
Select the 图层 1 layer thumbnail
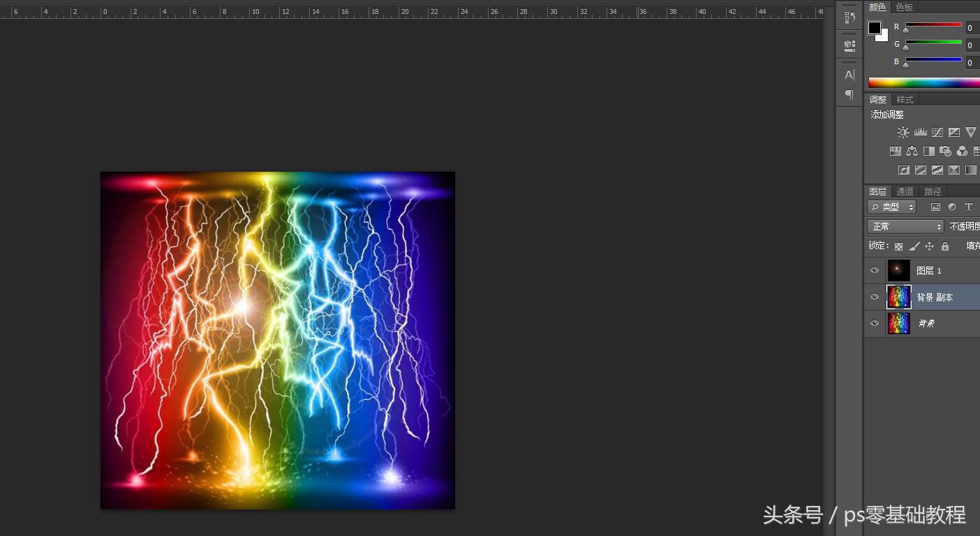coord(898,271)
